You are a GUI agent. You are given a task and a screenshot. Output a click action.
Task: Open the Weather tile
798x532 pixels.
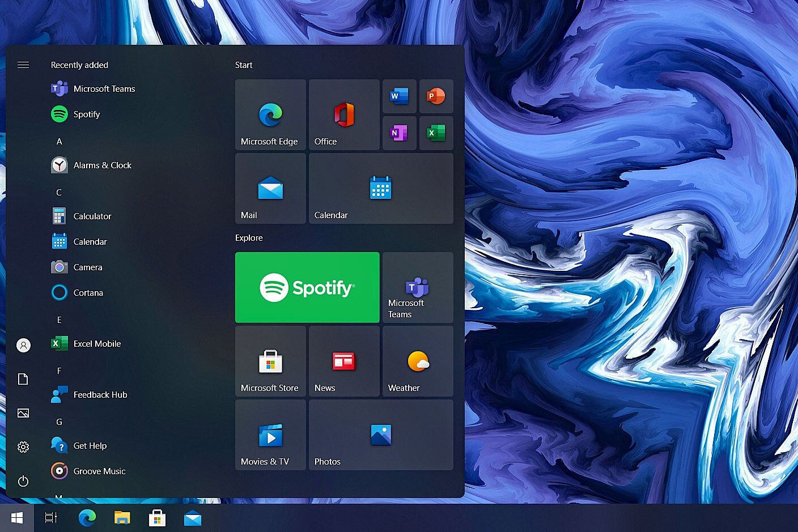418,361
